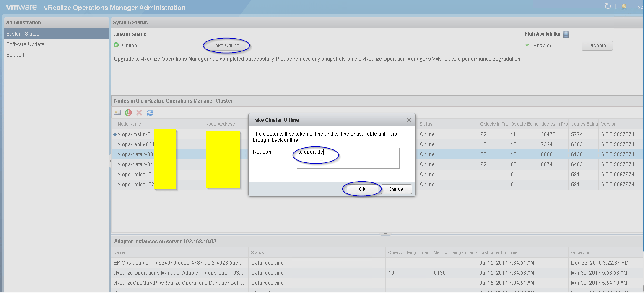Click the blue reload nodes icon
Screen dimensions: 644x293
[150, 113]
